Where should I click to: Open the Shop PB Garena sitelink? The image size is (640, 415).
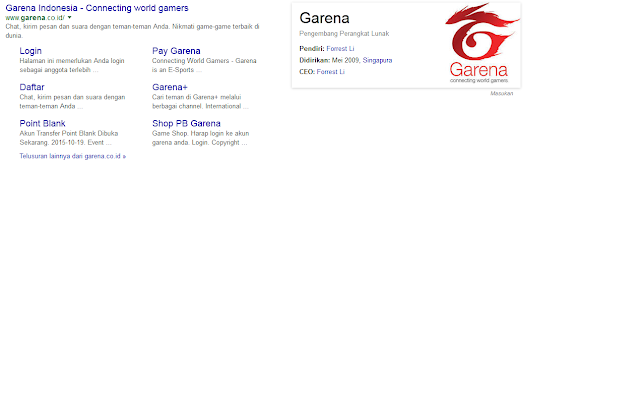pyautogui.click(x=186, y=123)
